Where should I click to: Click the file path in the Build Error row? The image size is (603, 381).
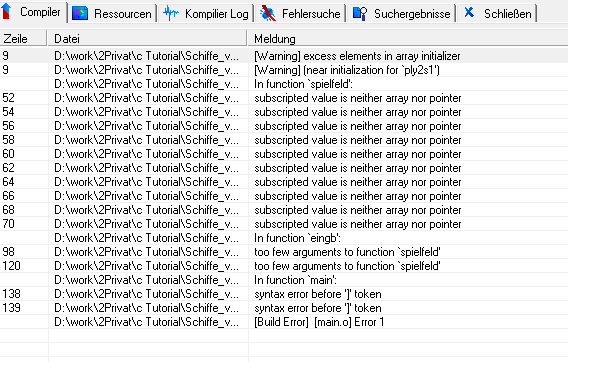pos(146,322)
